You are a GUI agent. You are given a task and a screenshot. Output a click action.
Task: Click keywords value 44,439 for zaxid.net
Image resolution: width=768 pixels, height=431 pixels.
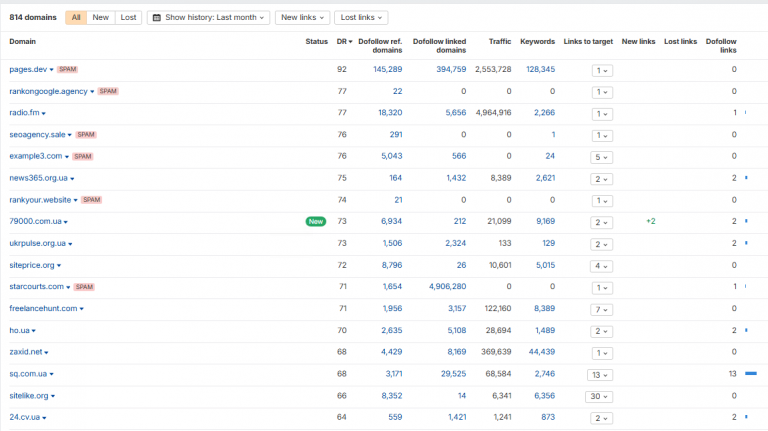542,352
